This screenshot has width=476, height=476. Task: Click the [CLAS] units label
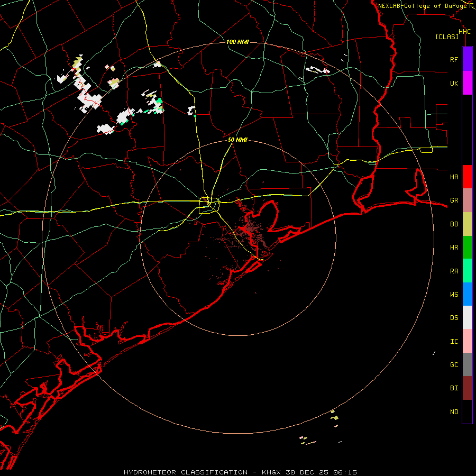click(447, 36)
